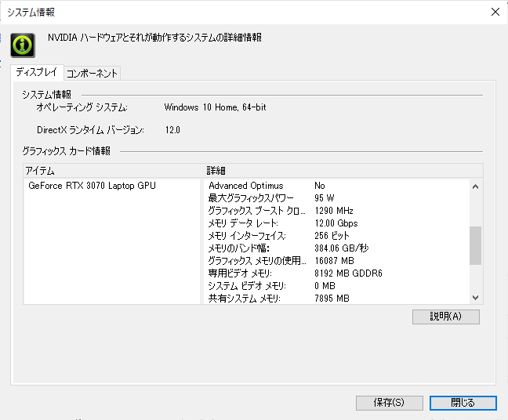Select the 最大グラフィックスパワー row
This screenshot has height=420, width=508.
pyautogui.click(x=337, y=198)
